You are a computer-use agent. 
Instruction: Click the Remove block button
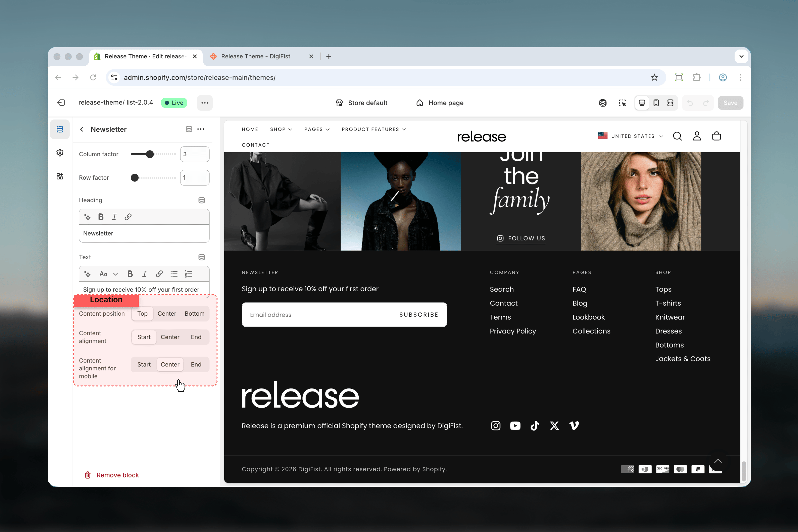(112, 475)
